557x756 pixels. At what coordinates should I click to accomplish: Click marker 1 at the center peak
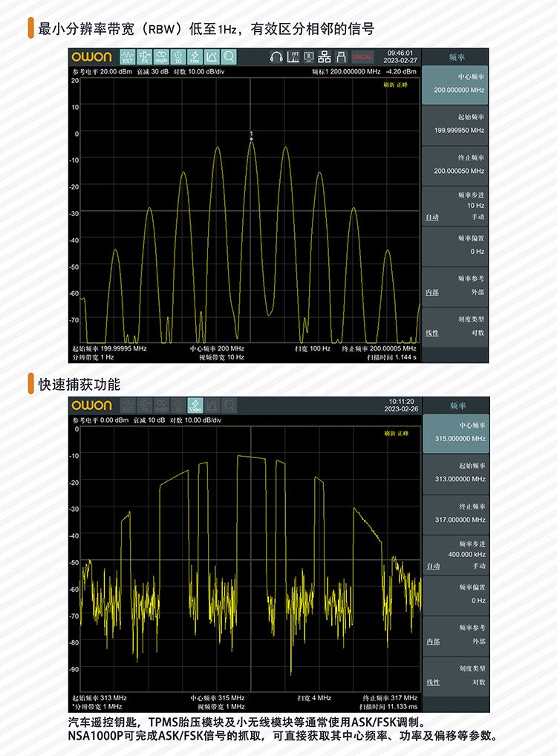pyautogui.click(x=252, y=138)
